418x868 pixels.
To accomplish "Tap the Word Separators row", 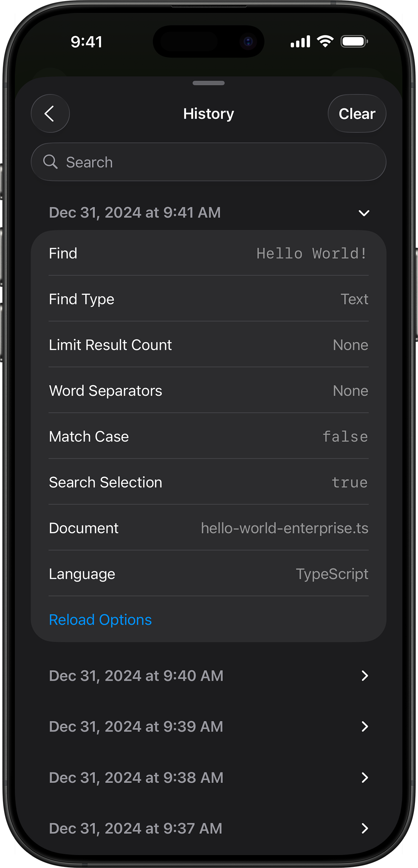I will point(208,391).
